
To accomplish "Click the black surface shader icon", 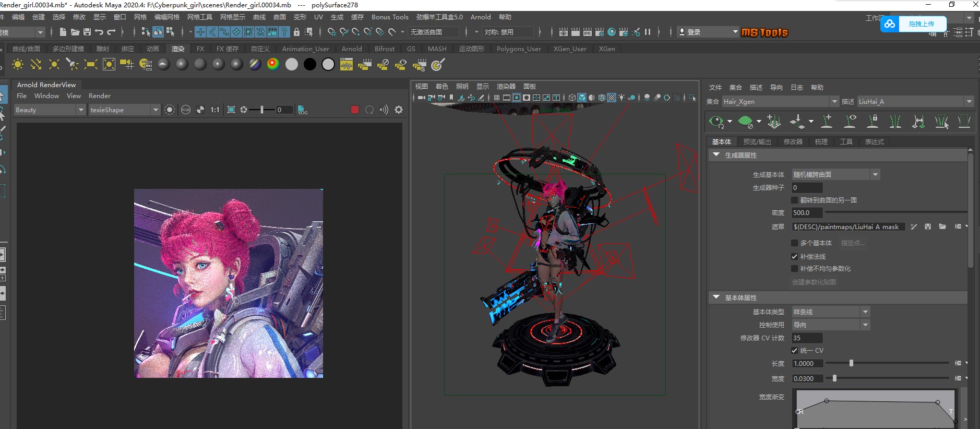I will coord(309,64).
